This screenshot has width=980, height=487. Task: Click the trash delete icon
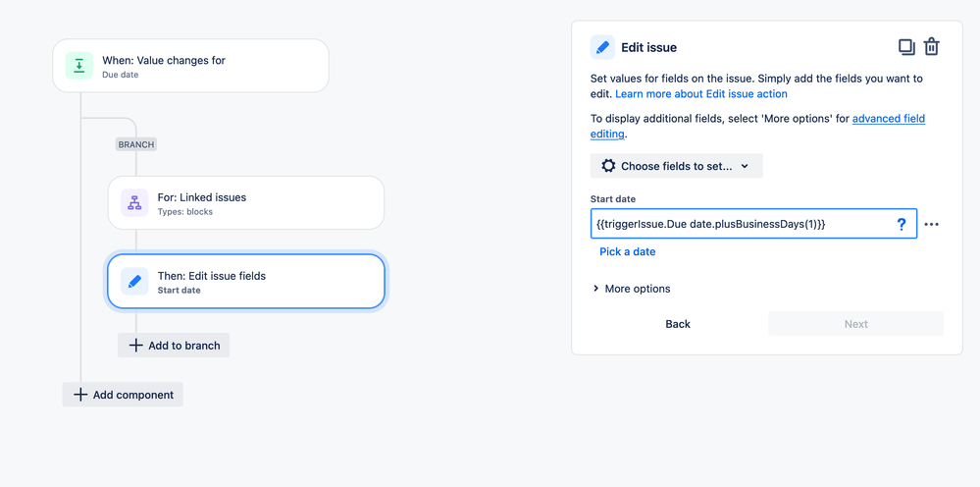pyautogui.click(x=932, y=47)
